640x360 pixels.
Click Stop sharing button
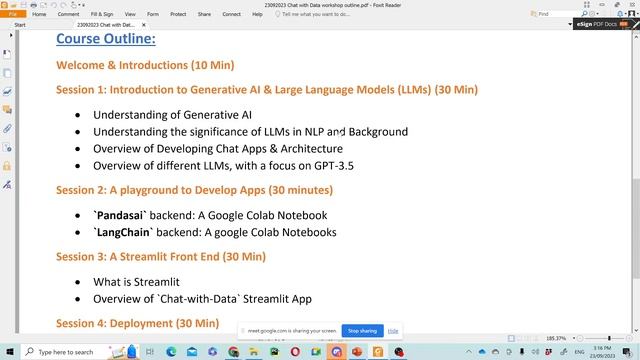coord(362,331)
